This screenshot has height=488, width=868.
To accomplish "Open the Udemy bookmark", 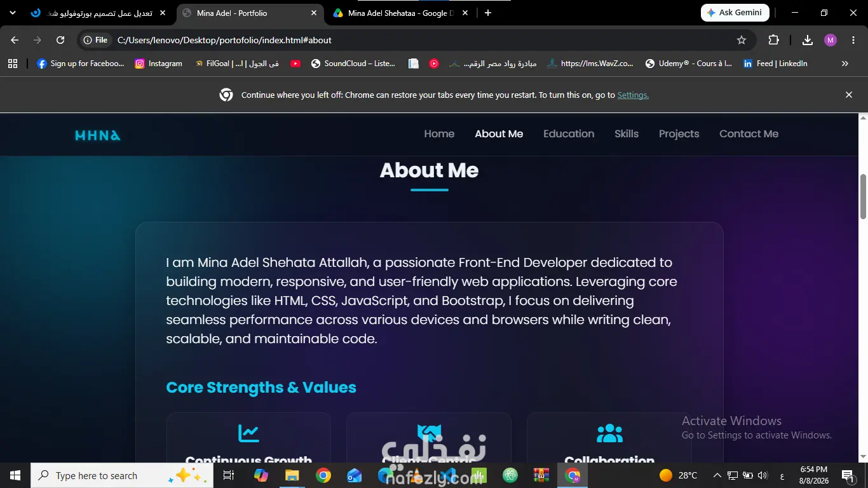I will coord(689,64).
